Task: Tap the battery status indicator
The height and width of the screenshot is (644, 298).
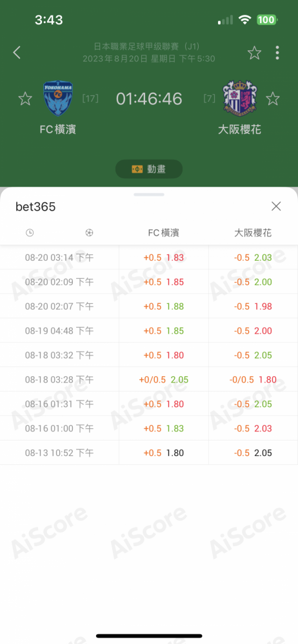Action: coord(267,20)
